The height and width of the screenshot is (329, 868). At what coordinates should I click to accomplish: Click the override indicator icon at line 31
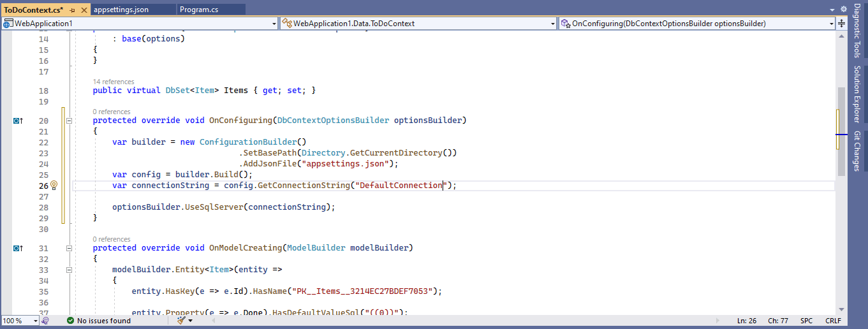(x=18, y=248)
